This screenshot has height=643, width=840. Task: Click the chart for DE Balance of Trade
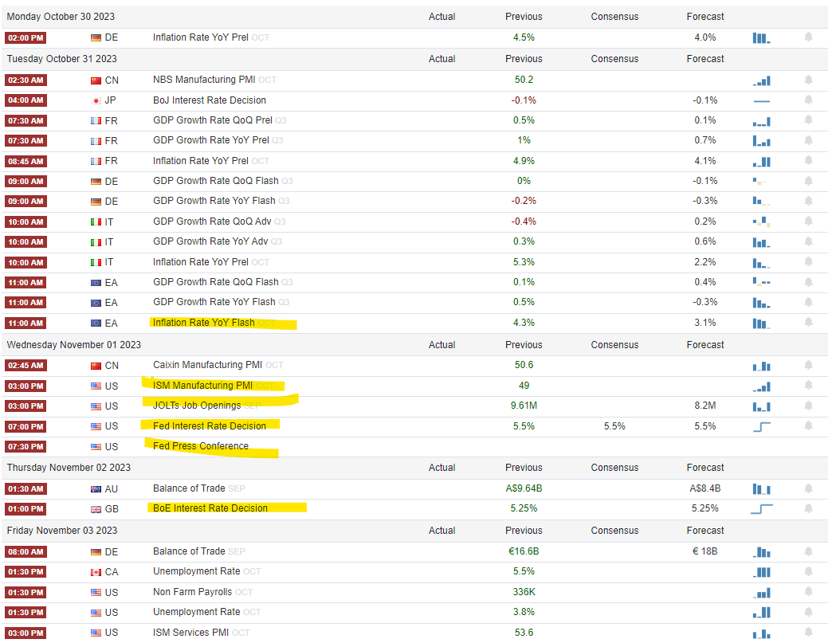tap(761, 552)
